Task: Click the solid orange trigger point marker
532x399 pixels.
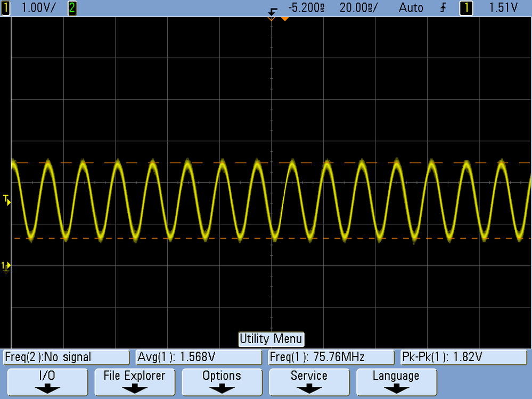Action: [x=285, y=19]
